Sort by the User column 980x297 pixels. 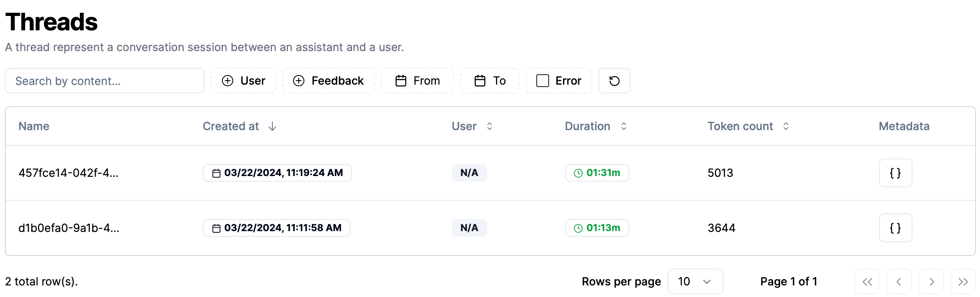point(489,126)
